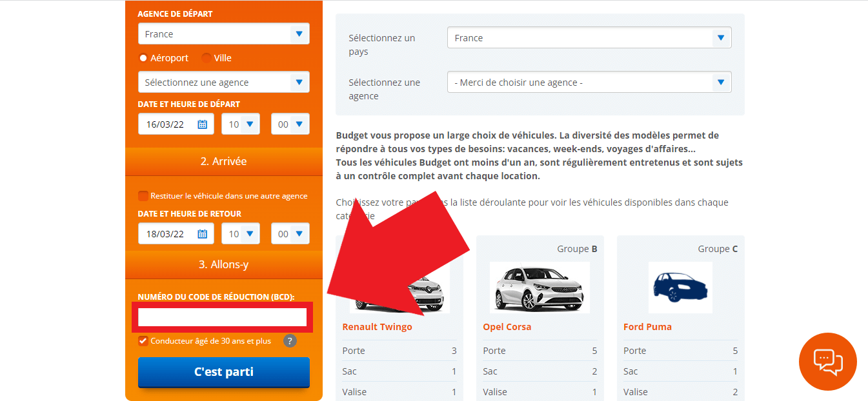The image size is (868, 401).
Task: Open the Opel Corsa link
Action: pyautogui.click(x=507, y=327)
